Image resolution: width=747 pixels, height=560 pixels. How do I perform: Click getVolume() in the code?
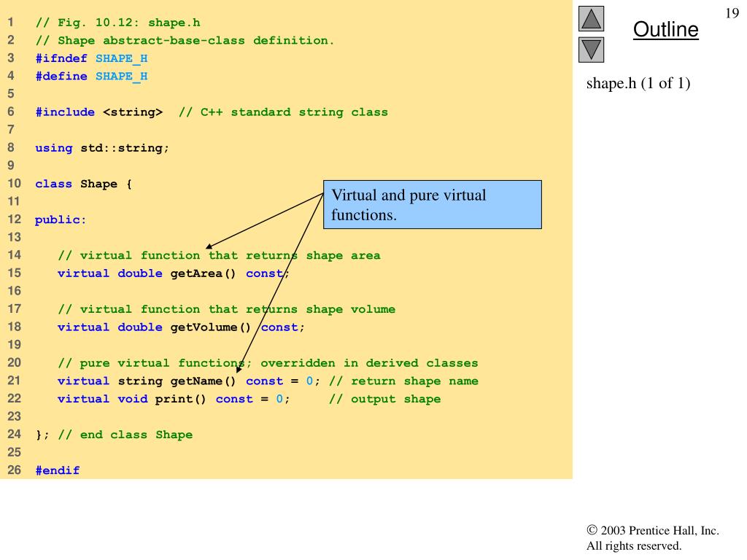coord(211,327)
